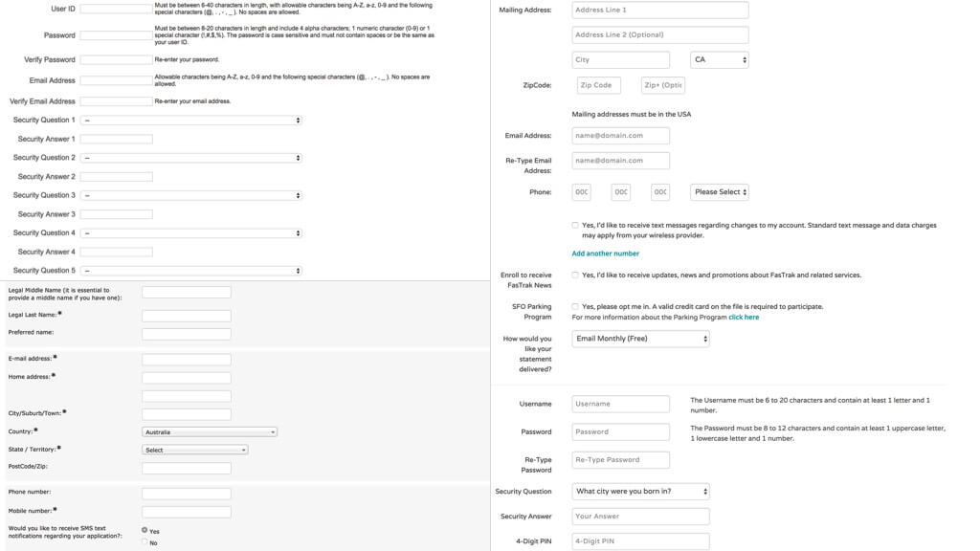Screen dimensions: 980x551
Task: Click the User ID input field
Action: click(116, 9)
